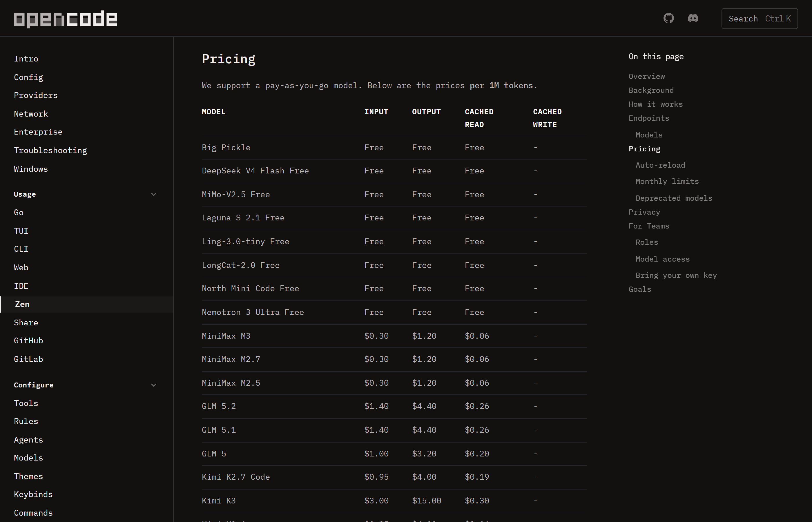This screenshot has width=812, height=522.
Task: Jump to Models in page outline
Action: [x=649, y=135]
